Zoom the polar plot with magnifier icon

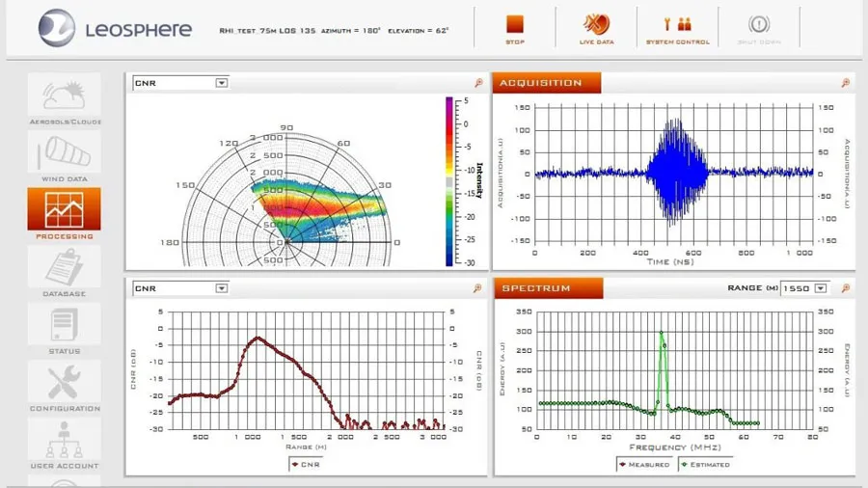click(478, 83)
